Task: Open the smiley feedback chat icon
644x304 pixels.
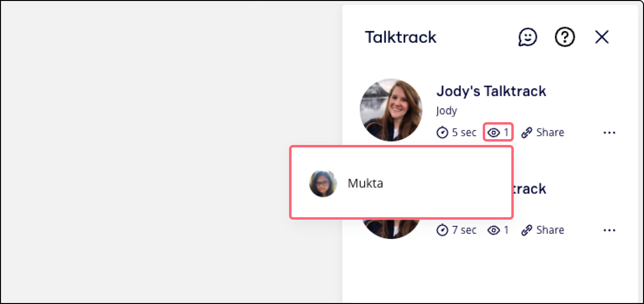Action: 527,37
